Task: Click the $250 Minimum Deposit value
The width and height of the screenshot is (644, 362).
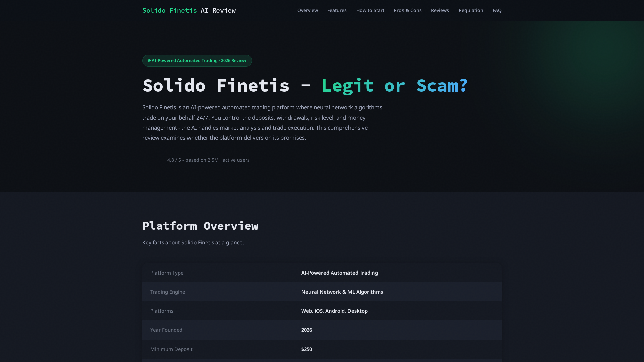Action: click(x=306, y=349)
